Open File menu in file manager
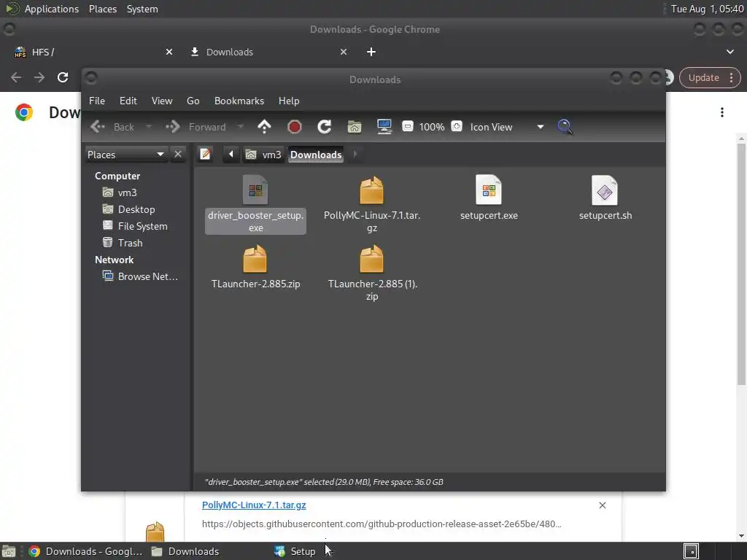 [x=97, y=101]
